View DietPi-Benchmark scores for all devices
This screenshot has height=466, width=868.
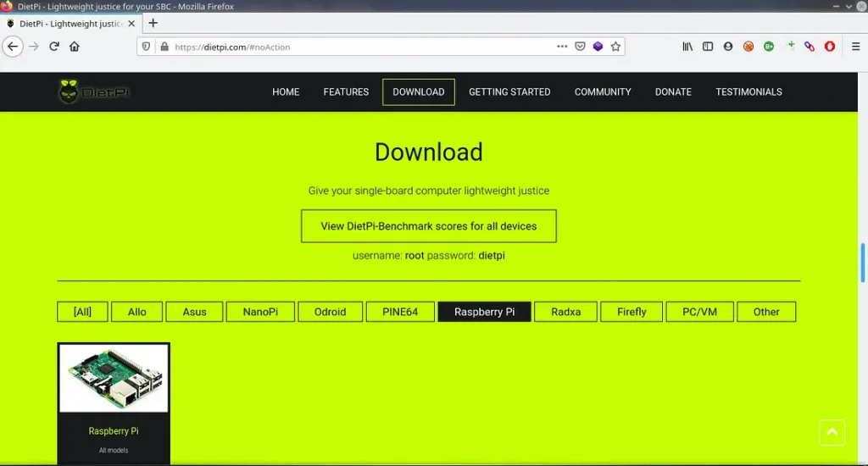pyautogui.click(x=428, y=226)
